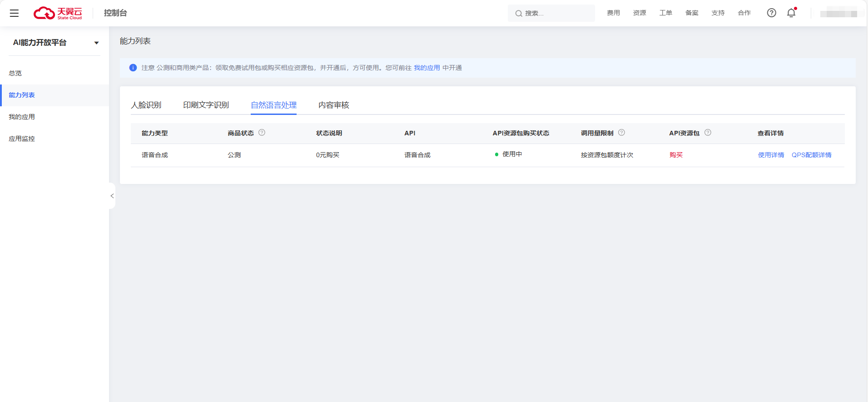Click the 能力列表 page heading
The width and height of the screenshot is (868, 402).
[135, 41]
